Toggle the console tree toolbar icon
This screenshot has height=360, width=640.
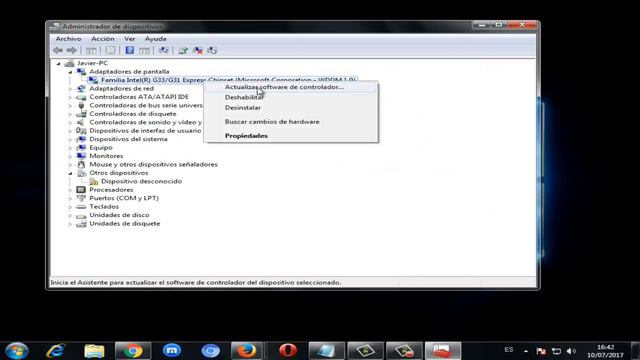pyautogui.click(x=91, y=51)
